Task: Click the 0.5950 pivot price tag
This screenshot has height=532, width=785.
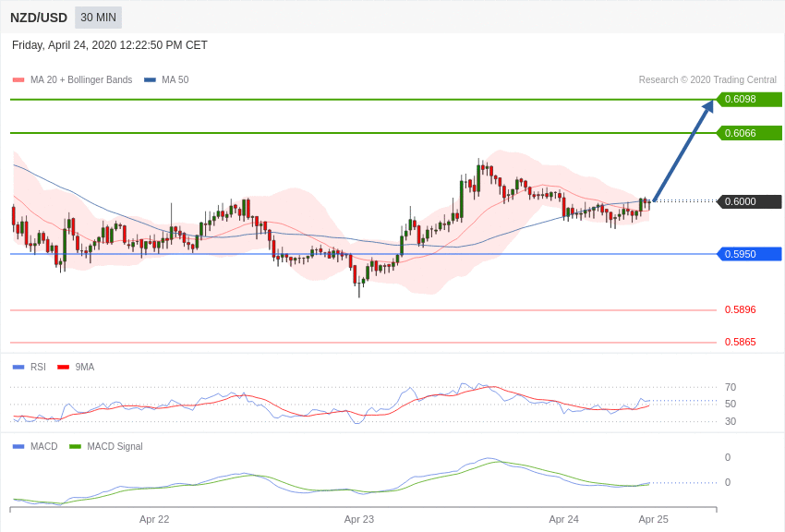Action: (x=749, y=254)
